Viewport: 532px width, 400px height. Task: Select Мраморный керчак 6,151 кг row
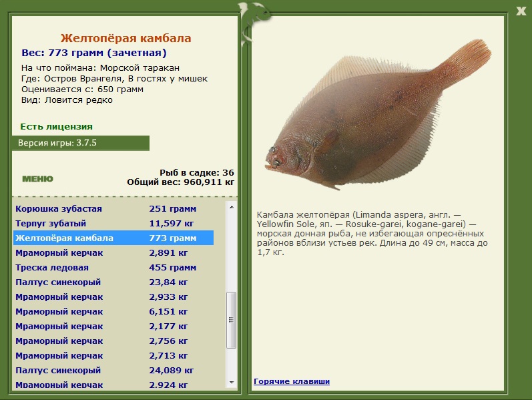113,311
